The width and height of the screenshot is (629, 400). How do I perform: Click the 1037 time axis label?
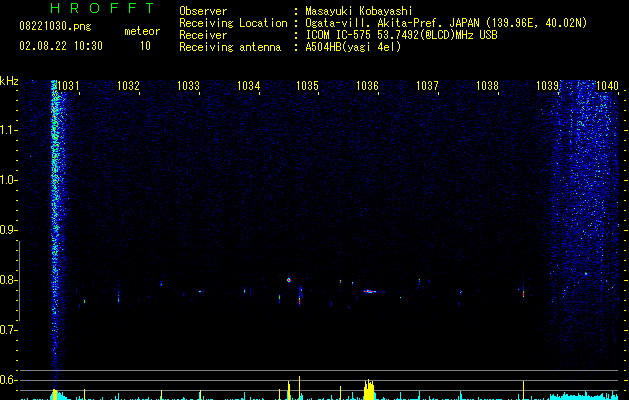click(x=427, y=86)
